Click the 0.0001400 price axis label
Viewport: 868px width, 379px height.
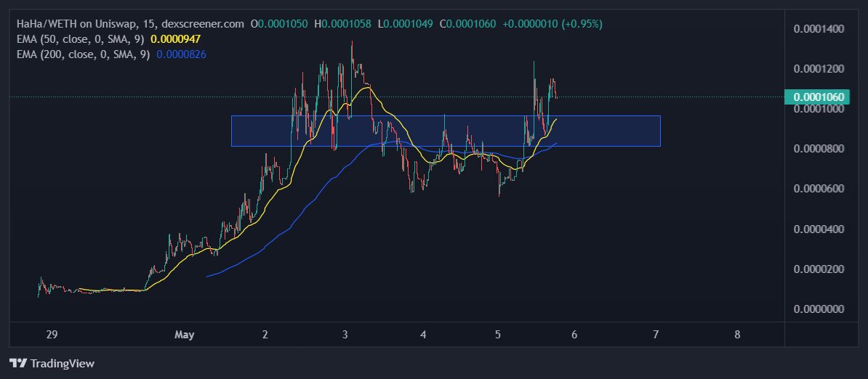point(819,29)
